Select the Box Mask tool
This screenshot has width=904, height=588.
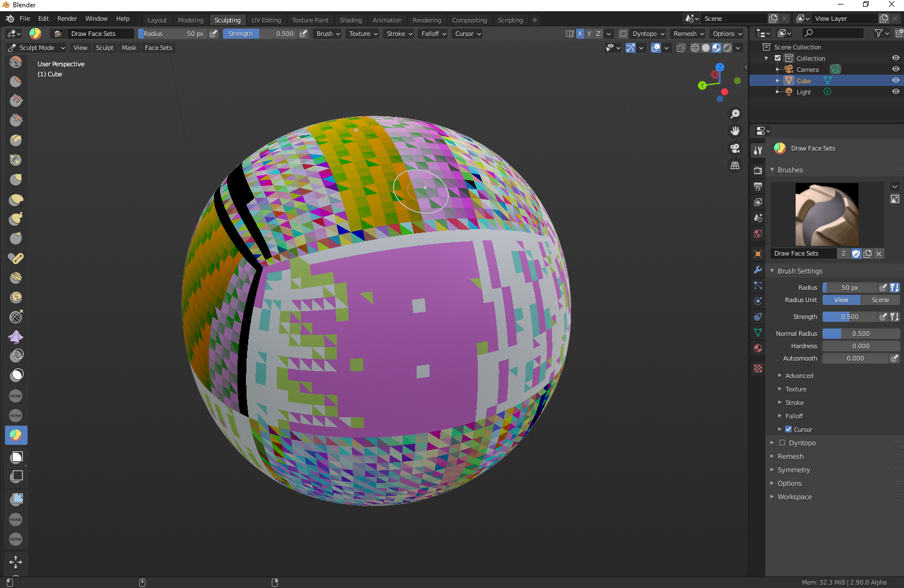(x=16, y=457)
